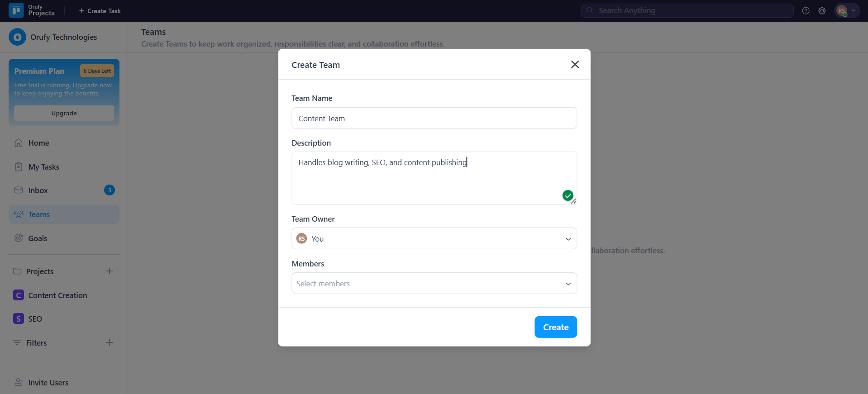Open My Tasks from sidebar
The height and width of the screenshot is (394, 868).
(x=43, y=167)
